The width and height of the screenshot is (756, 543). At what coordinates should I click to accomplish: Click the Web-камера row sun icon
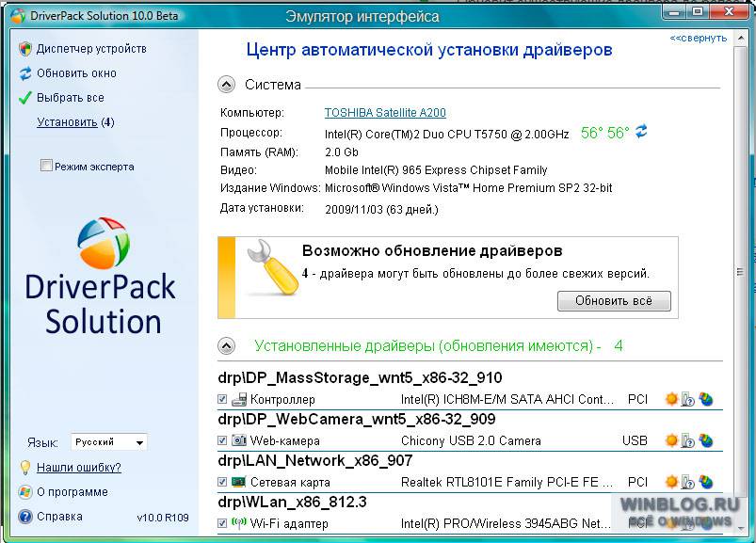[671, 440]
